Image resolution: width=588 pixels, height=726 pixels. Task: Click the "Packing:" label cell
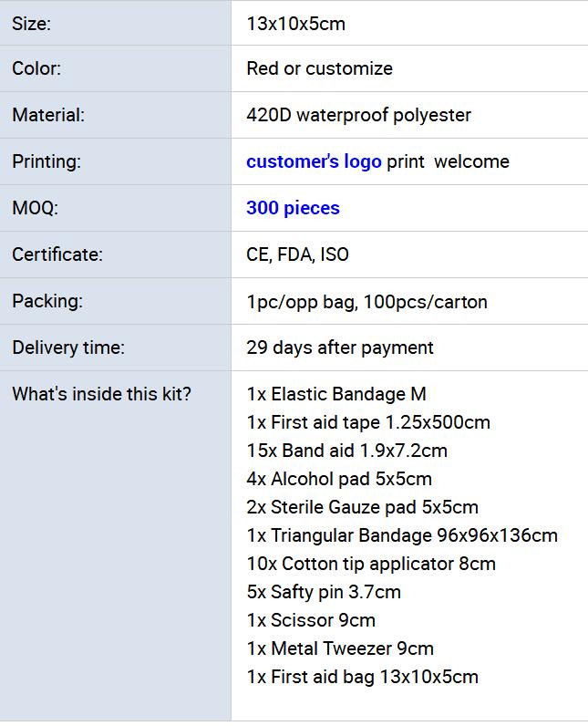(47, 301)
